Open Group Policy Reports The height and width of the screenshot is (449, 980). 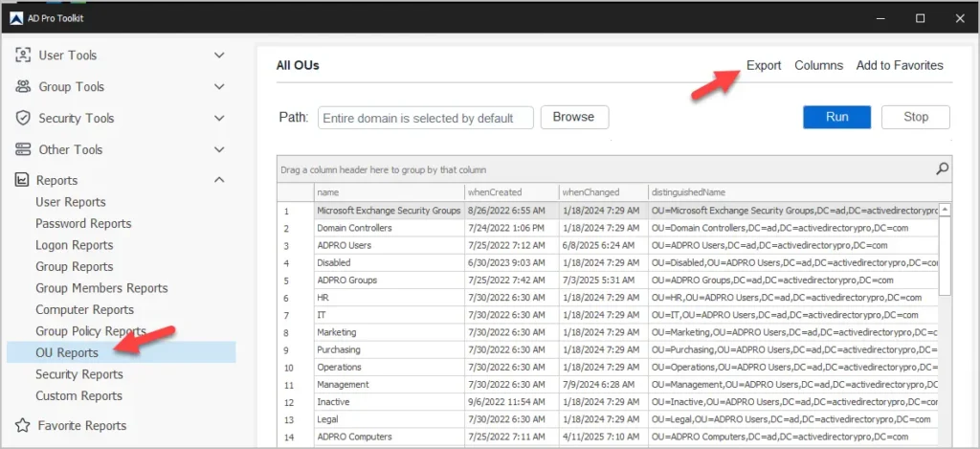(91, 331)
